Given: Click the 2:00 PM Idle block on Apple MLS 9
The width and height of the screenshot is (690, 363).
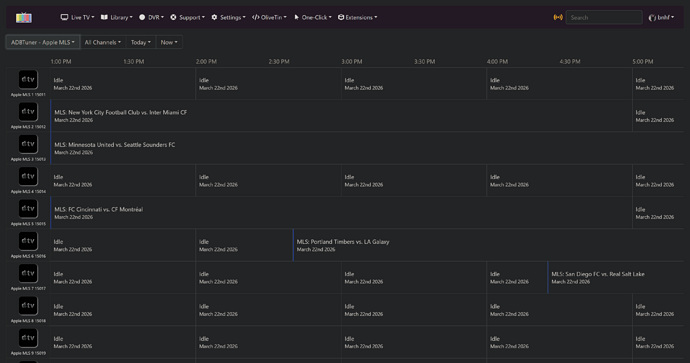Looking at the screenshot, I should (268, 342).
